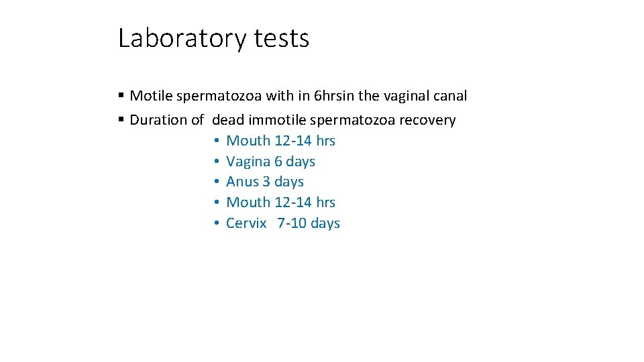644x362 pixels.
Task: Select the round bullet before Vagina
Action: pos(217,162)
